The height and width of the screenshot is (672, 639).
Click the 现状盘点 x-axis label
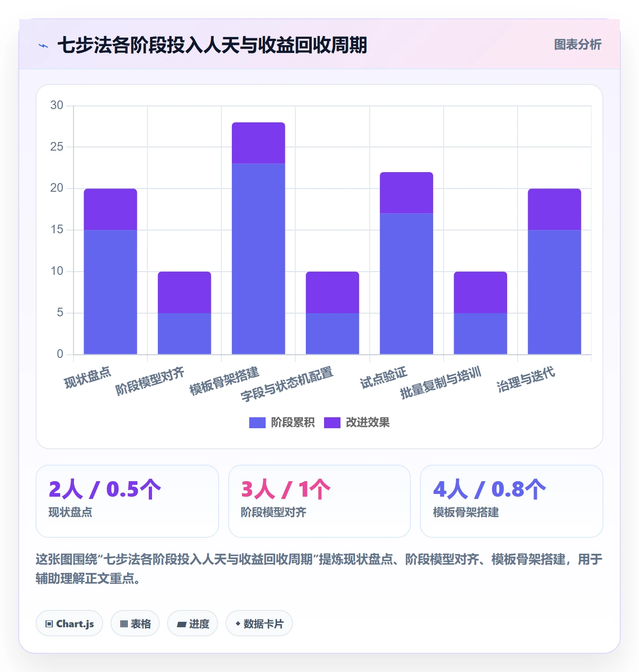click(88, 378)
